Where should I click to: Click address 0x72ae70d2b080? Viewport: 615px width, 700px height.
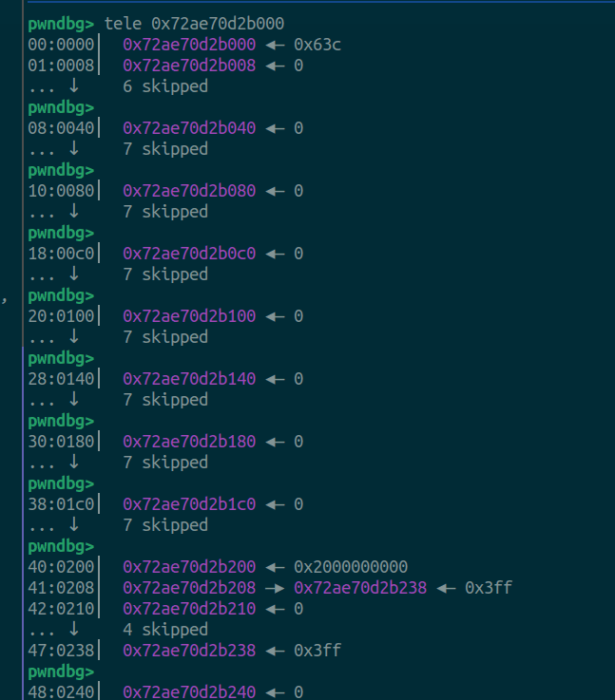pos(189,191)
